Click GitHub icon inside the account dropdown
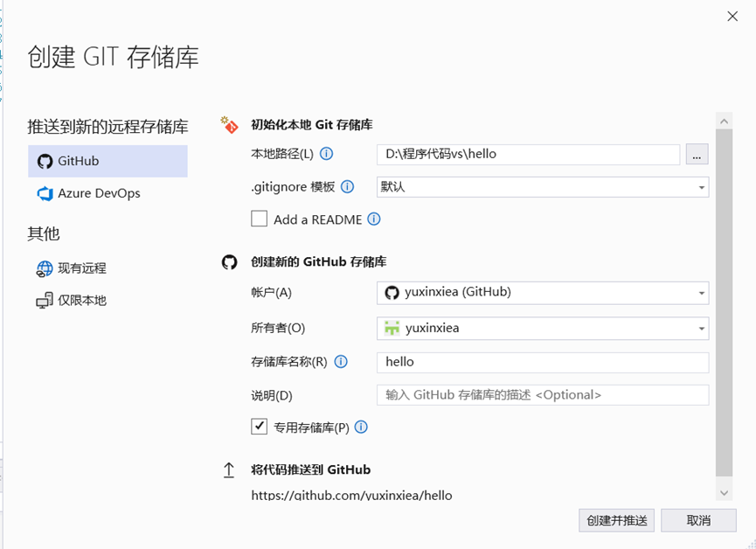Viewport: 756px width, 549px height. click(x=392, y=292)
